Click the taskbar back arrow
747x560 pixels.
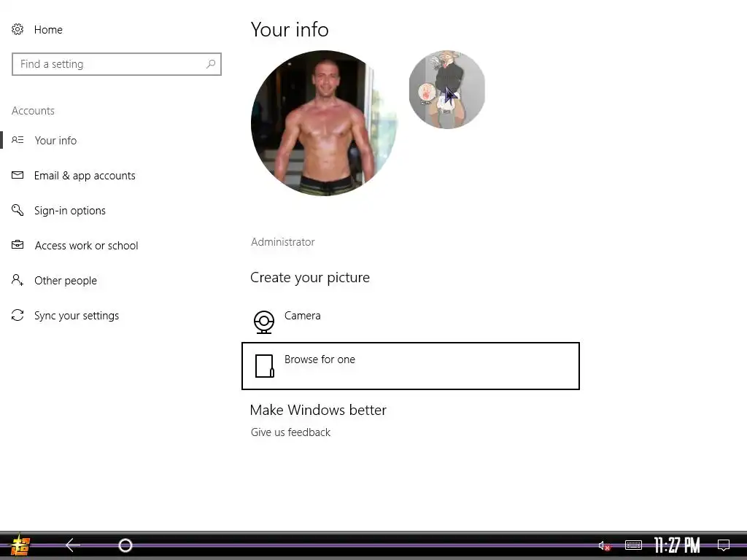point(73,545)
